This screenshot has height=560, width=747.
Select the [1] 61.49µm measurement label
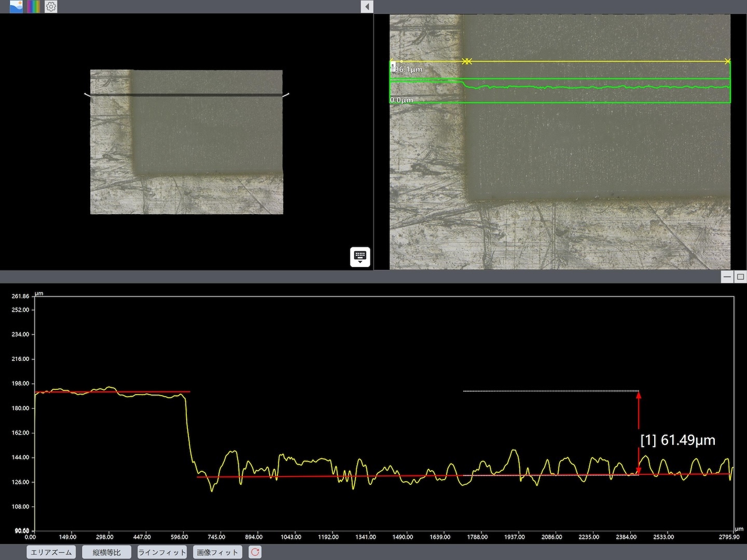pos(677,440)
